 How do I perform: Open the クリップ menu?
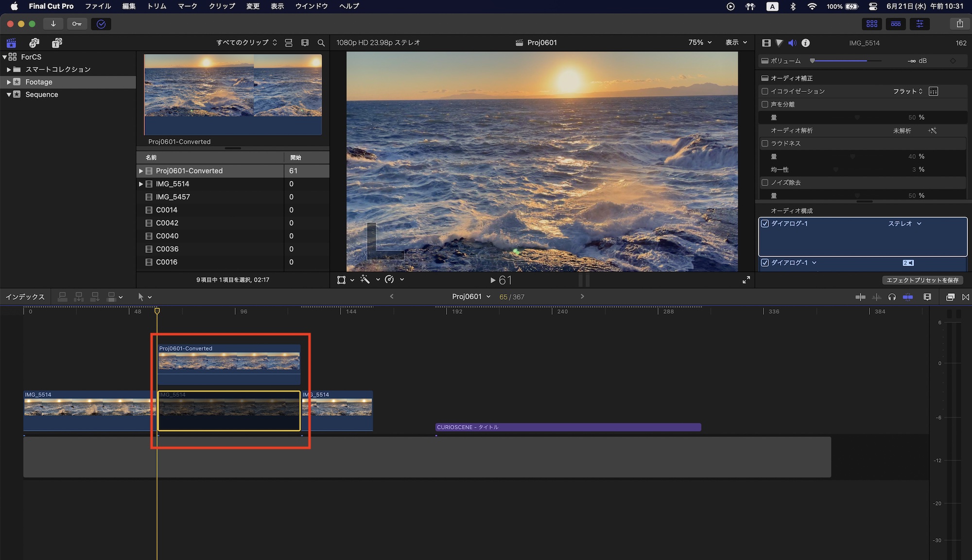[222, 6]
